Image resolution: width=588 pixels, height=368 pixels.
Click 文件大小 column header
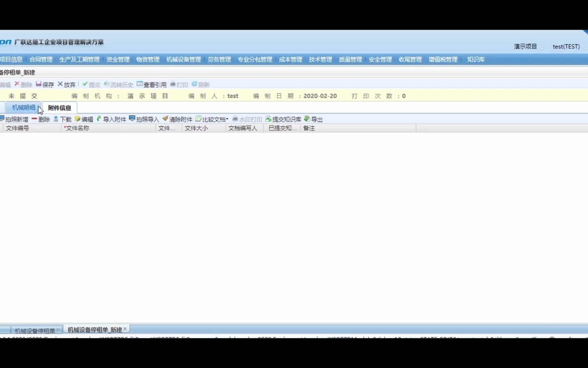coord(204,128)
